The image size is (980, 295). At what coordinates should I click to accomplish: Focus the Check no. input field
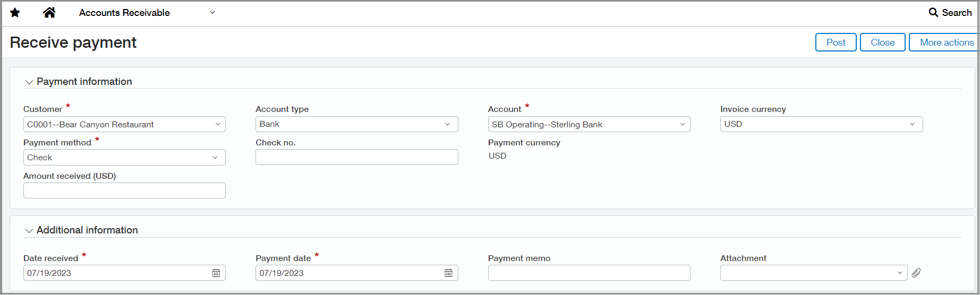(x=356, y=157)
